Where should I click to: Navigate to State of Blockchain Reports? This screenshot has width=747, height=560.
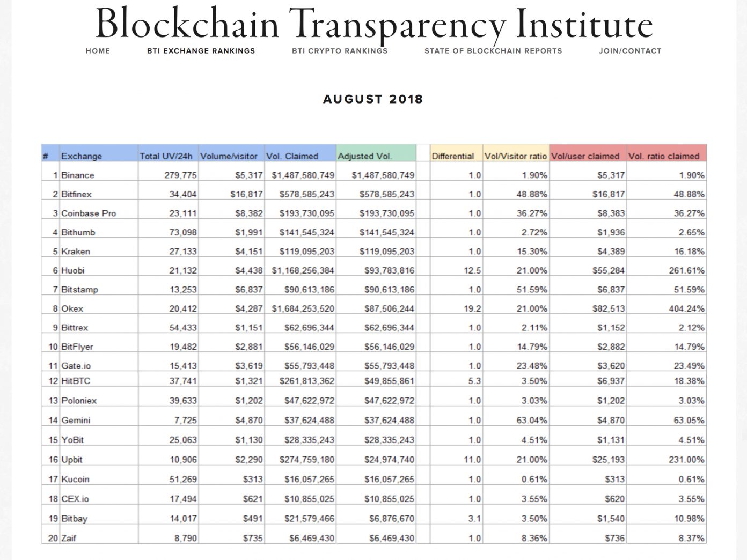(493, 51)
